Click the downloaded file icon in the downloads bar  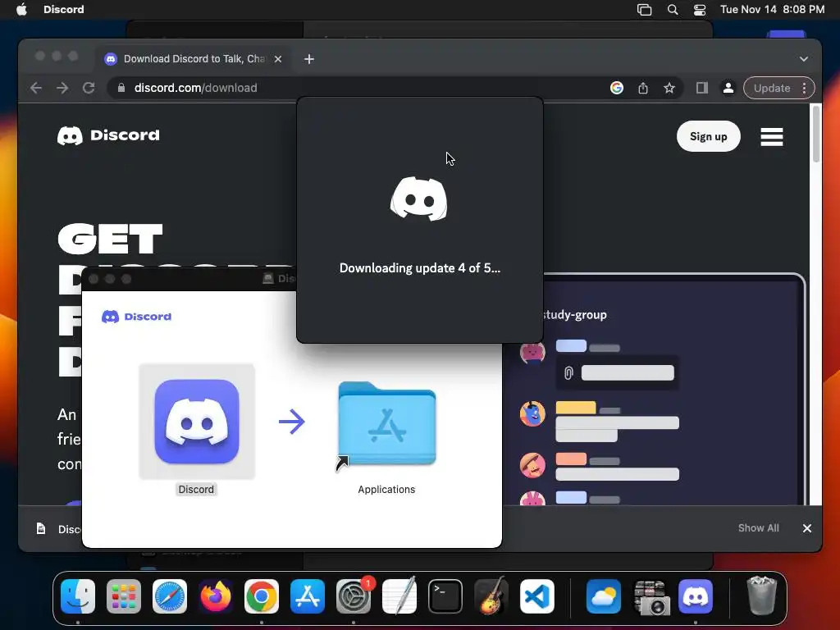(x=41, y=529)
